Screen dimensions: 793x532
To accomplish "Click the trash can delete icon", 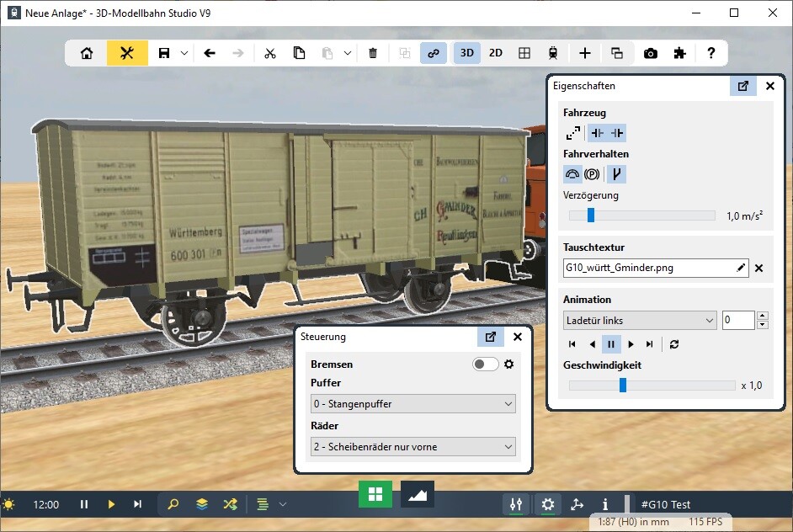I will pyautogui.click(x=373, y=53).
